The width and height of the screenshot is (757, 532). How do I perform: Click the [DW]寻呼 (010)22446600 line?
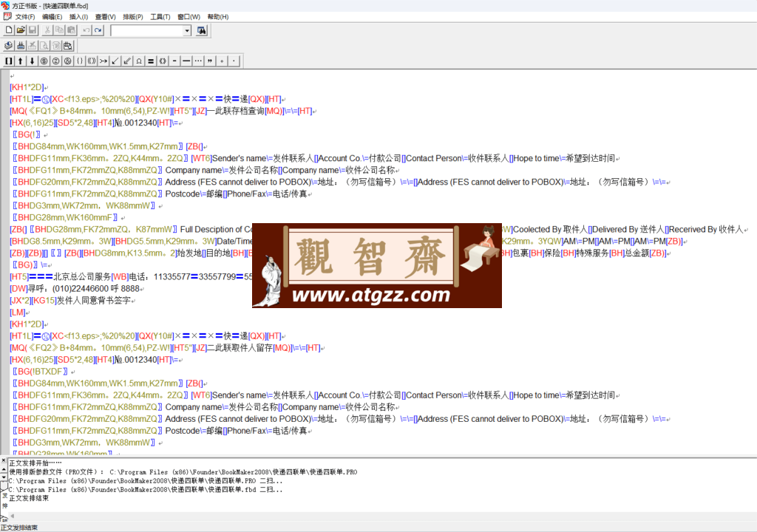tap(77, 289)
